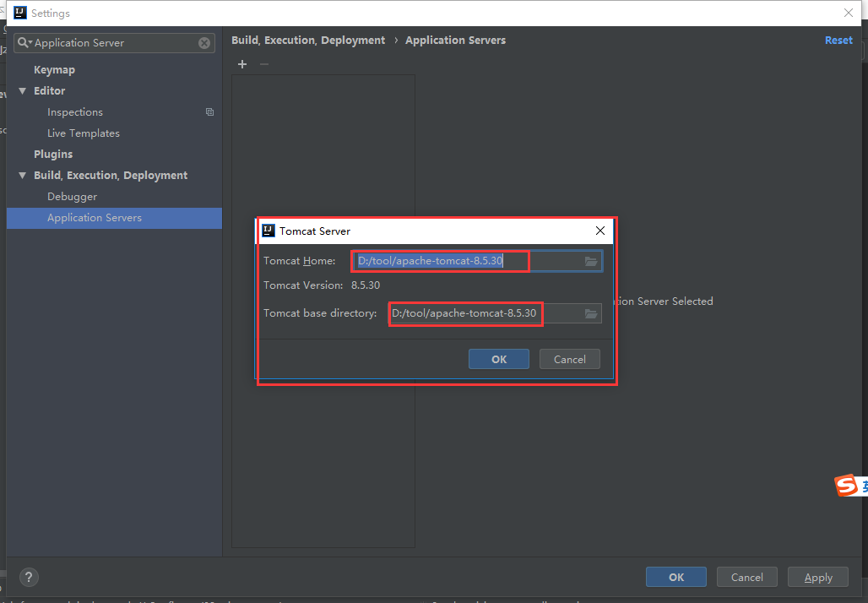Screen dimensions: 868x603
Task: Close the Tomcat Server dialog
Action: pyautogui.click(x=600, y=231)
